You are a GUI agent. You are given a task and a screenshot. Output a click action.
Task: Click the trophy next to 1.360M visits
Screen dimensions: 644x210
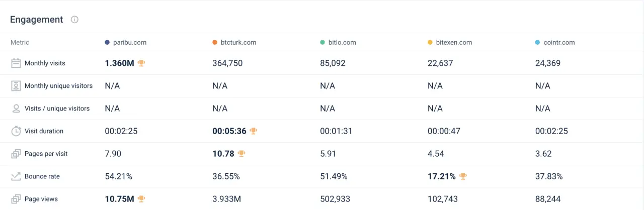[141, 63]
